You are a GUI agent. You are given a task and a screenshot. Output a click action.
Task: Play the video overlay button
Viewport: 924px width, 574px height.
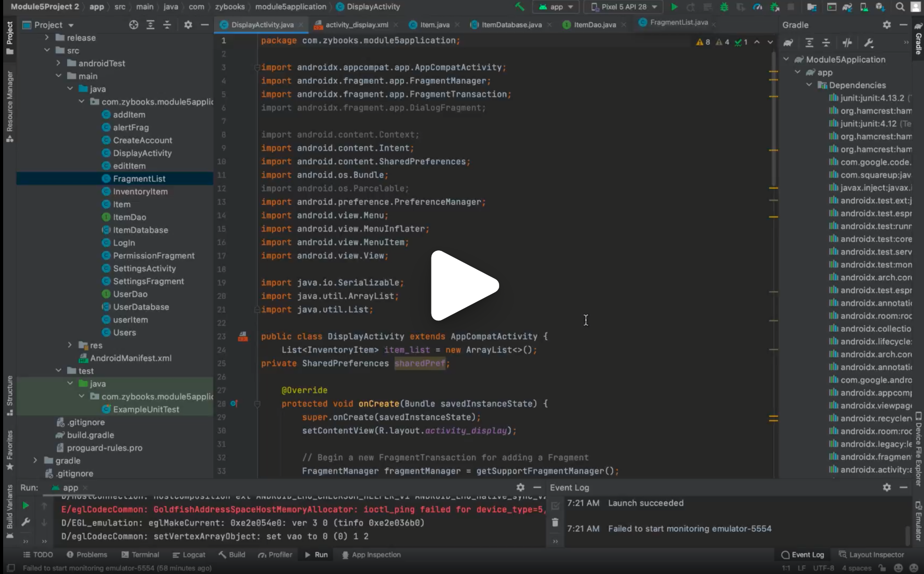464,286
